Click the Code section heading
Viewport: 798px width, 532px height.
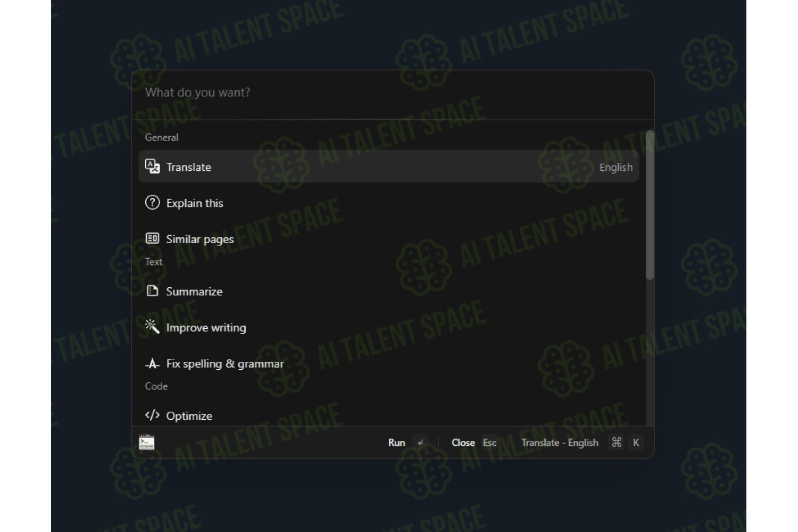tap(156, 386)
